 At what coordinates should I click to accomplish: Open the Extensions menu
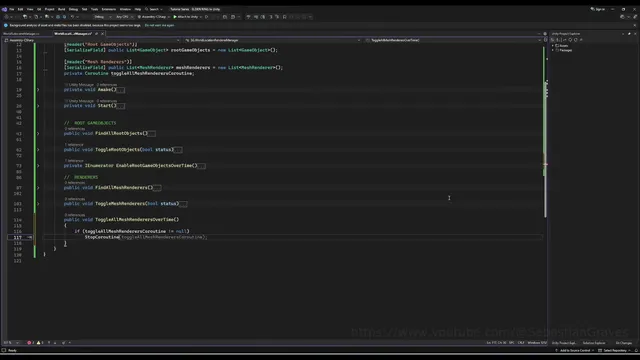[109, 9]
